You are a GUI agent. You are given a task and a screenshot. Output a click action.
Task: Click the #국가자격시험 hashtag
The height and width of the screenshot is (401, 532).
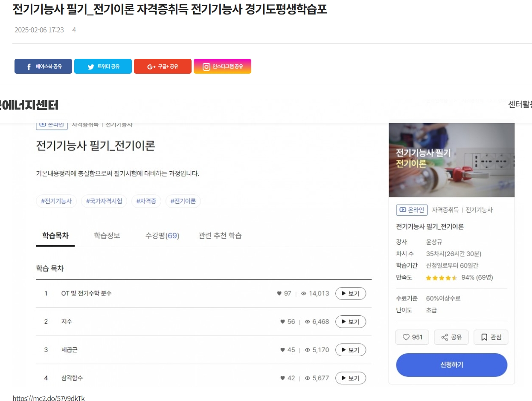pyautogui.click(x=104, y=201)
